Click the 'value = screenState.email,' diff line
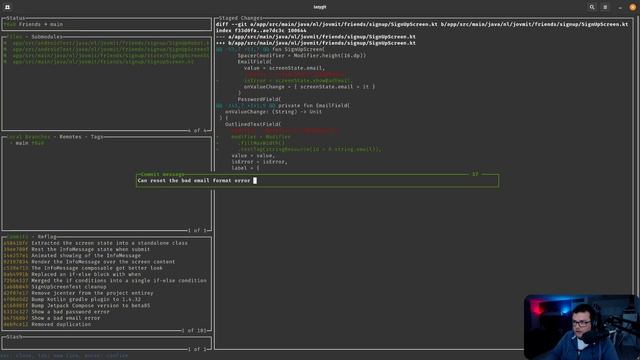 284,68
